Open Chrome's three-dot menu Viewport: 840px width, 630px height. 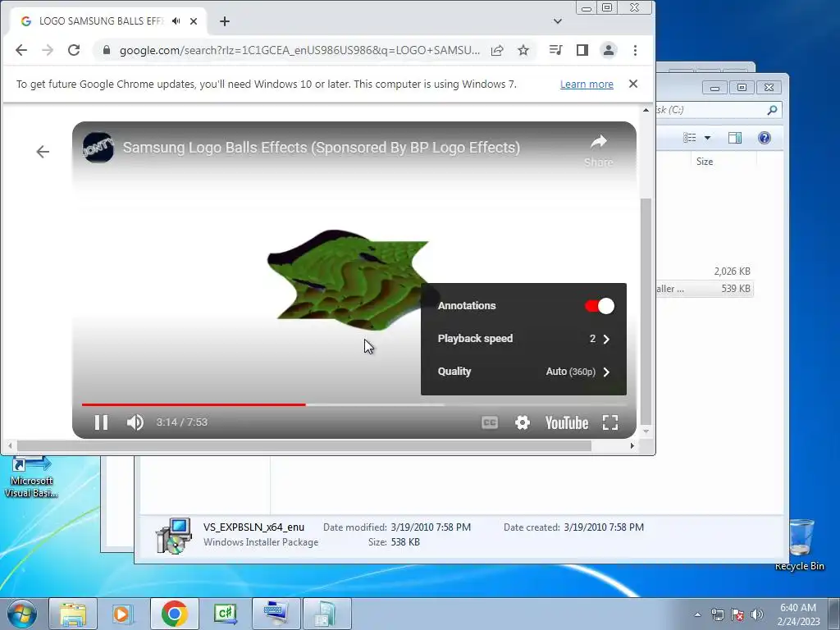click(x=636, y=50)
